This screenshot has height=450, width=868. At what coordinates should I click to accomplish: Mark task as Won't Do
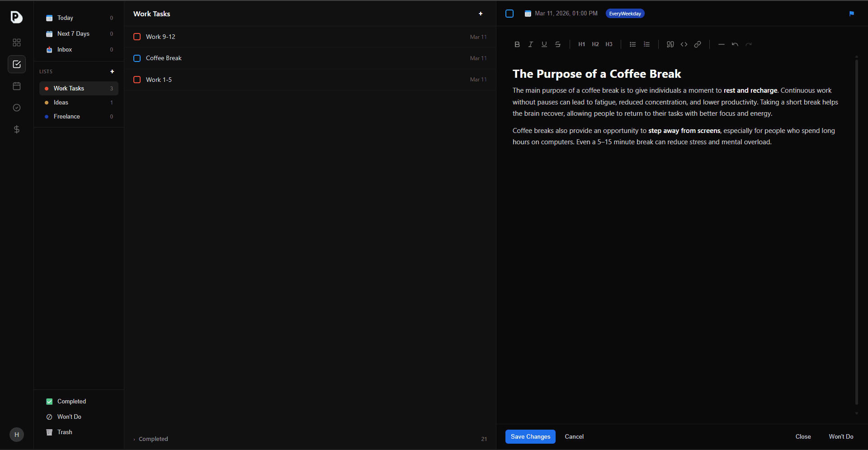[840, 436]
